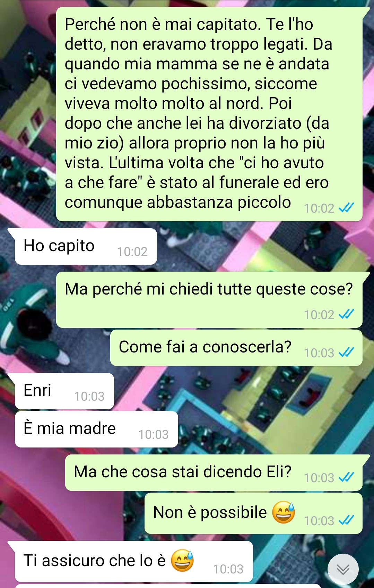Tap the sweat-smile emoji in 'Non è possibile'
374x588 pixels.
[284, 512]
